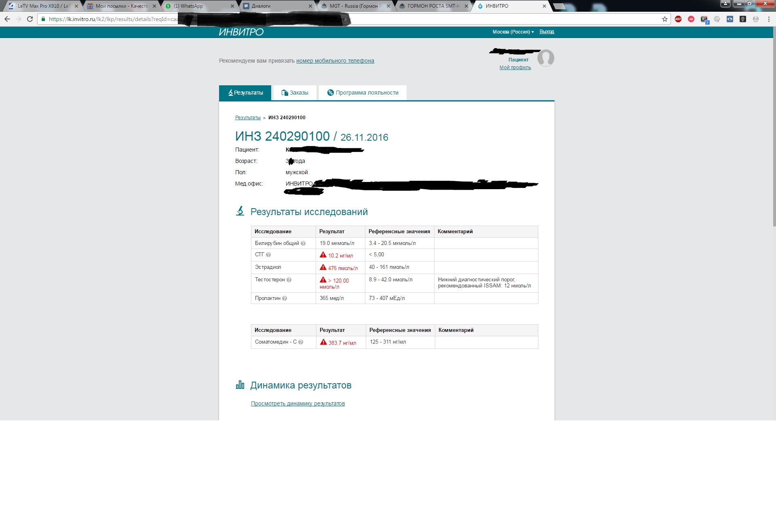
Task: Click help icon next to Билирубин общий
Action: point(303,243)
